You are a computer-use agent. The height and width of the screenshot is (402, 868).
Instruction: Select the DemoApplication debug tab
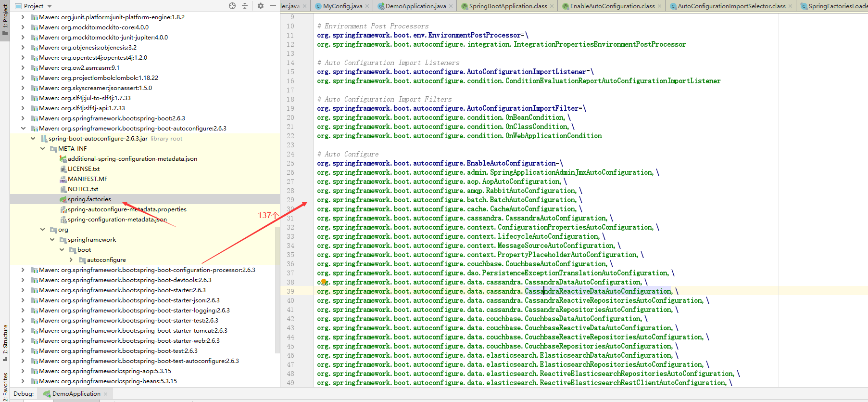[x=76, y=394]
